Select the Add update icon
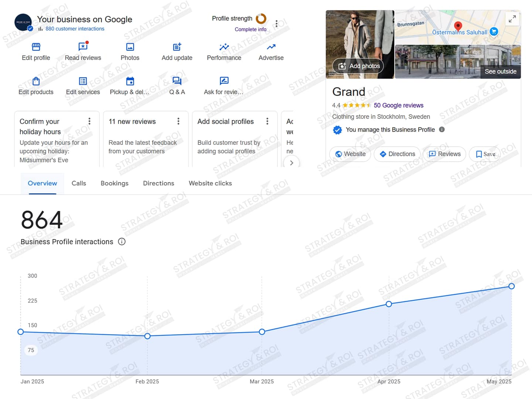The image size is (532, 399). pyautogui.click(x=177, y=47)
